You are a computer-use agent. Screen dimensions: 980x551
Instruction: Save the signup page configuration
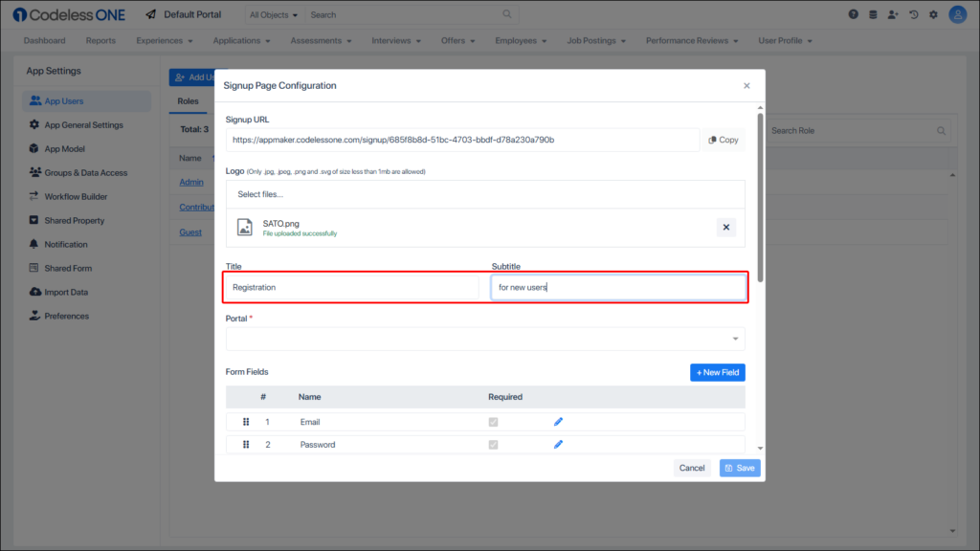(740, 468)
